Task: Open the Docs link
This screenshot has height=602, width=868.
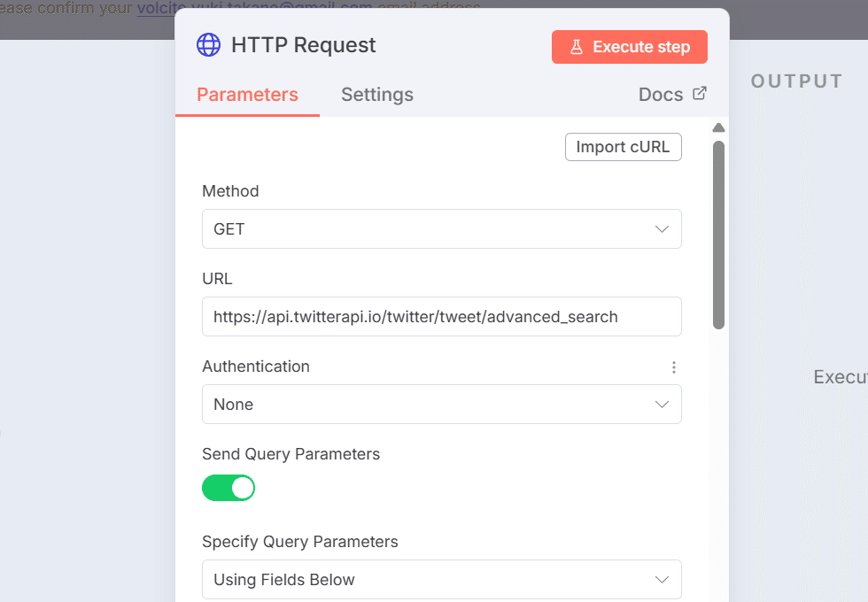Action: coord(661,95)
